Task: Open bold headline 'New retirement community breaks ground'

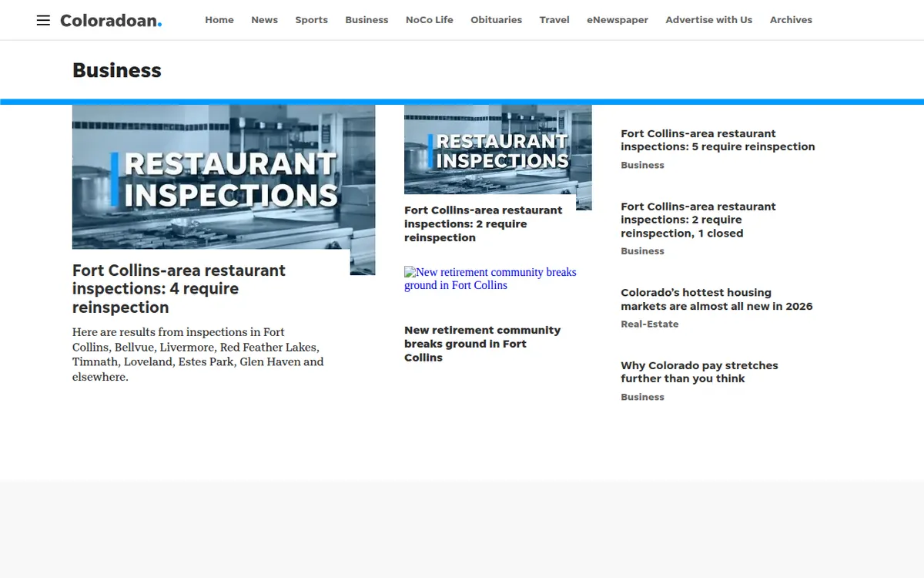Action: [483, 344]
